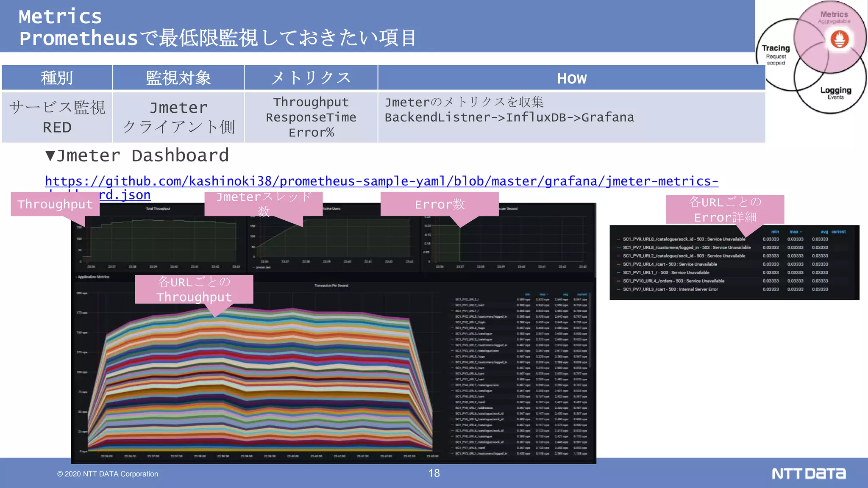Click the pink Throughput callout label
Viewport: 868px width, 488px height.
click(55, 204)
